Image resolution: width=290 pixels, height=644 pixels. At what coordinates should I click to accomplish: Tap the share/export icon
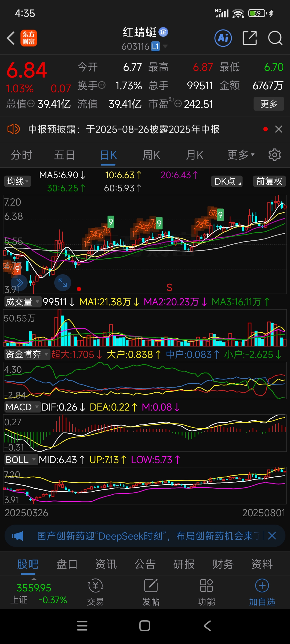[x=250, y=38]
